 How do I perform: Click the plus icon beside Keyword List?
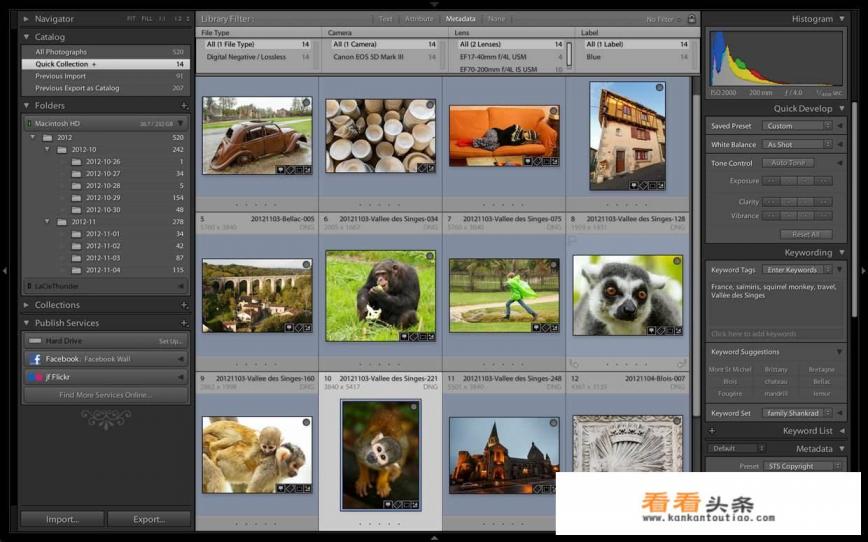712,431
